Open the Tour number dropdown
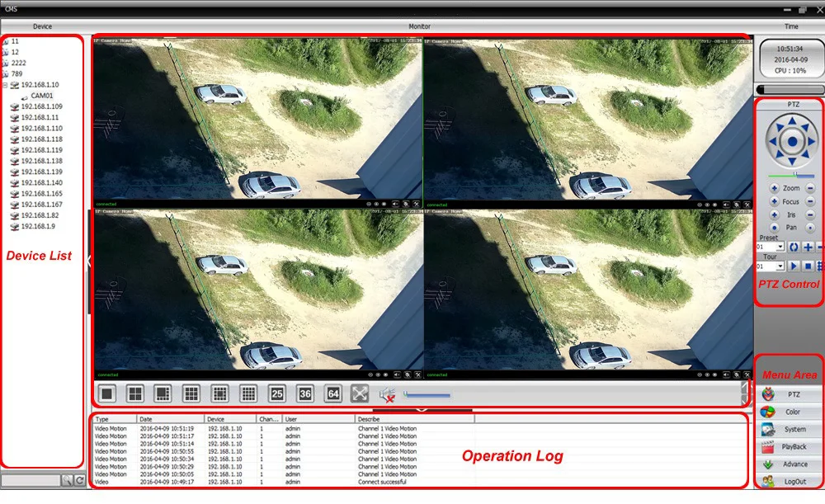Screen dimensions: 825x504 tap(780, 266)
